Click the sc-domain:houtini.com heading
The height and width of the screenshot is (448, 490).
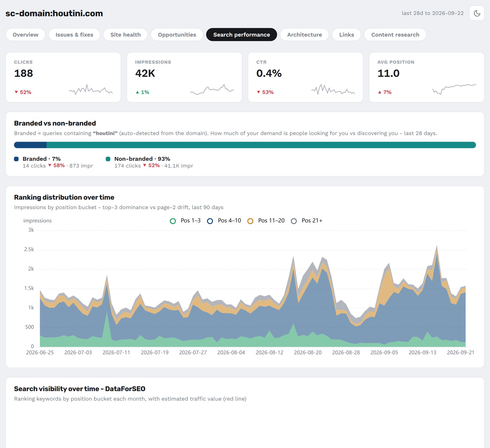point(54,13)
